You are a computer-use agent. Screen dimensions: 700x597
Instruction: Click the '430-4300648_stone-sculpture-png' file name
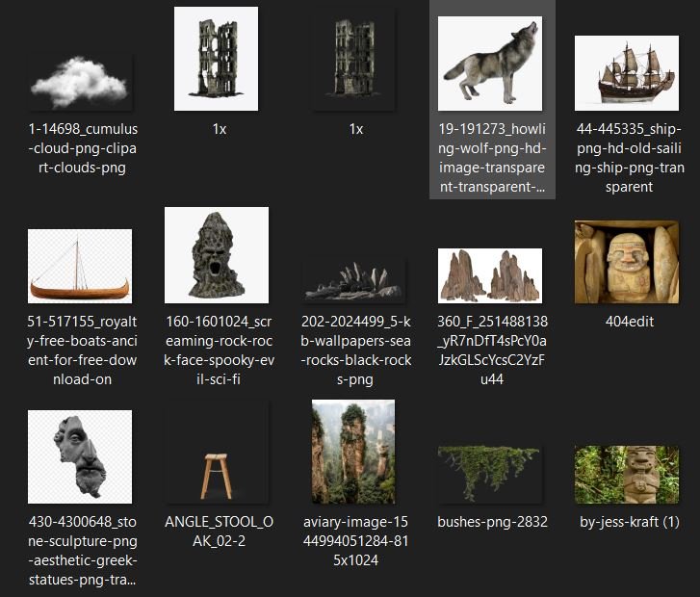(83, 551)
